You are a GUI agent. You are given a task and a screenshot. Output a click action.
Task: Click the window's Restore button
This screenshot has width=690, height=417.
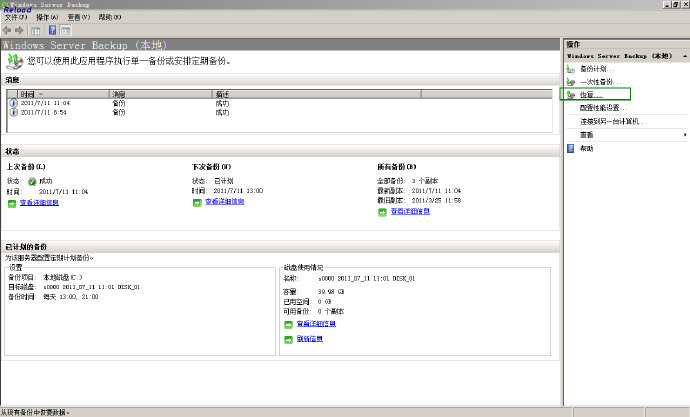(675, 4)
